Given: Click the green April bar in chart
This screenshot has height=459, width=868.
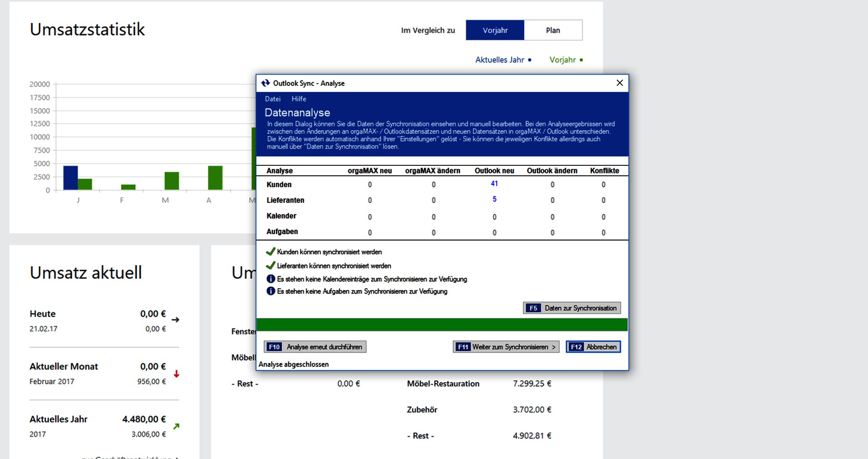Looking at the screenshot, I should (x=215, y=178).
